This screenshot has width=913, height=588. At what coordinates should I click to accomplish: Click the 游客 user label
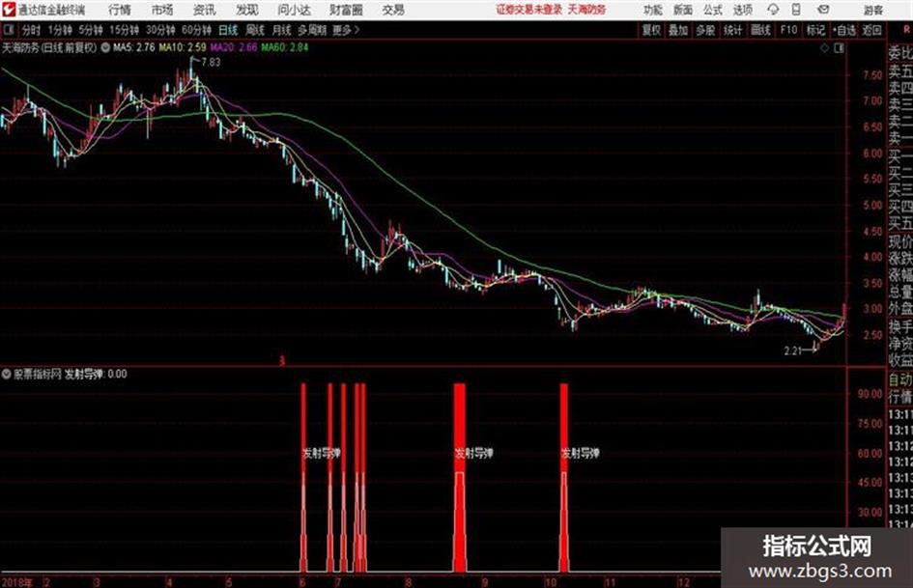(872, 10)
